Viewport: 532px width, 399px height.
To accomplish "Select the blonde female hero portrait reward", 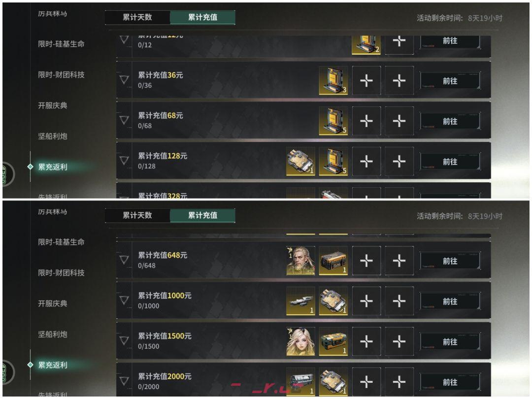I will click(x=300, y=341).
